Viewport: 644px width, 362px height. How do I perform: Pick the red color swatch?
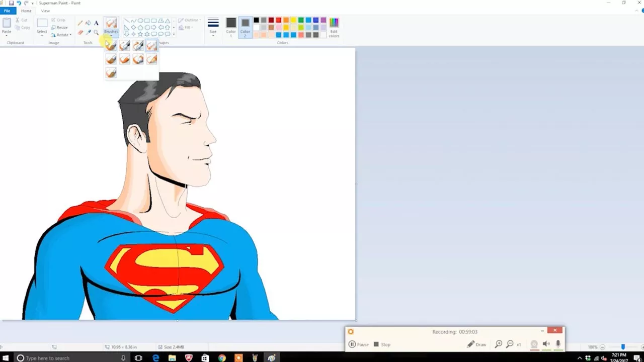[279, 20]
